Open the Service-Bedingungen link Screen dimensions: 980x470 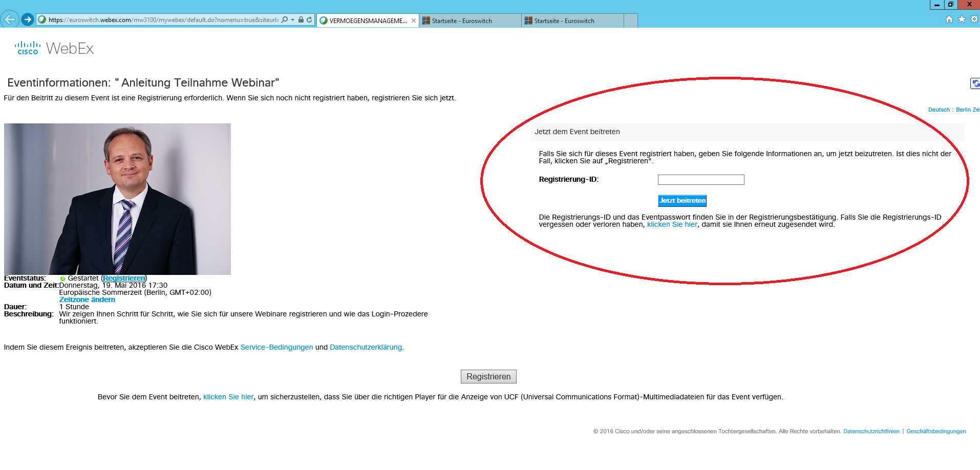pyautogui.click(x=276, y=347)
